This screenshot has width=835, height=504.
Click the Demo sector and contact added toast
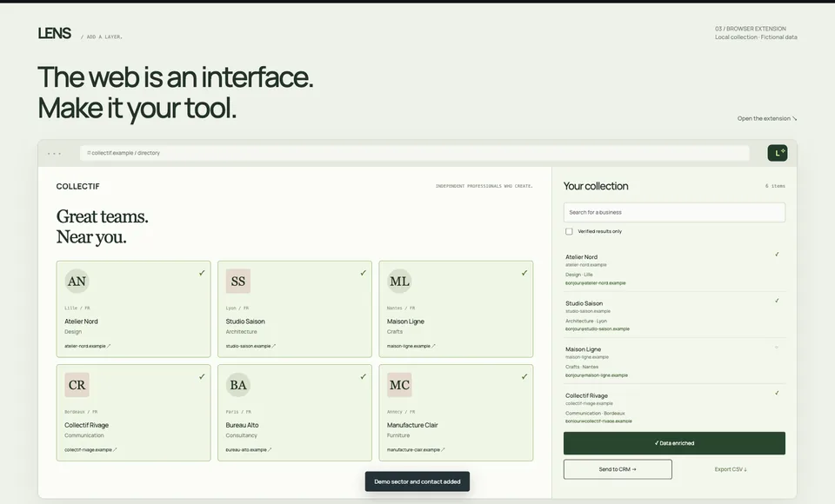tap(417, 481)
